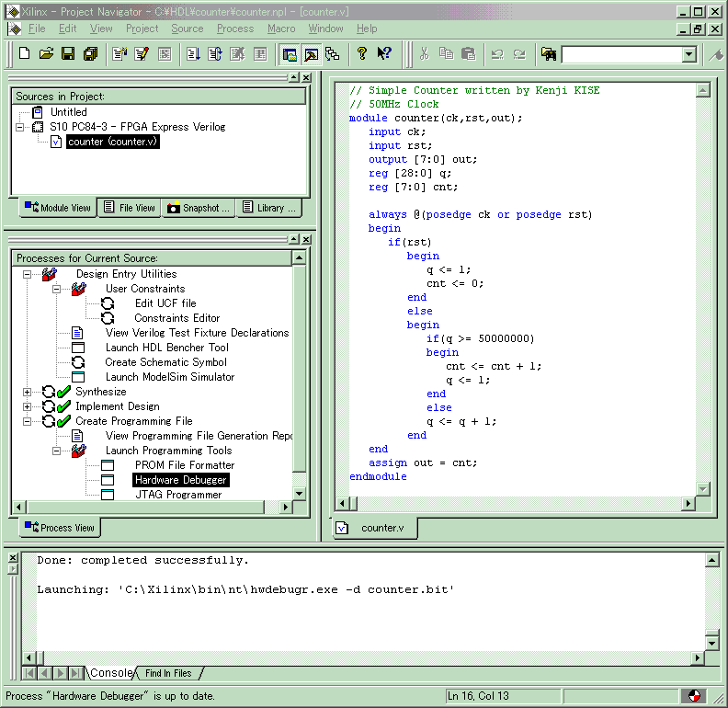This screenshot has width=728, height=708.
Task: Expand the Synthesize process node
Action: (27, 392)
